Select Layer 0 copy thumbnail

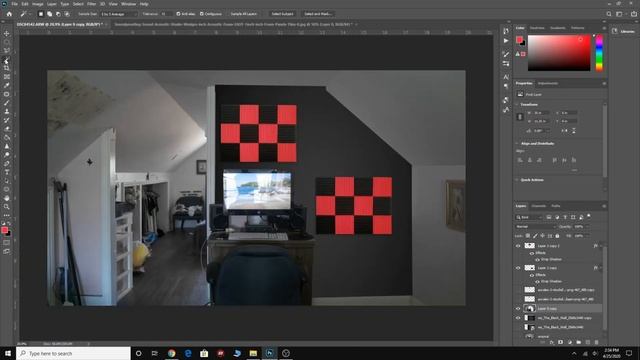coord(529,309)
